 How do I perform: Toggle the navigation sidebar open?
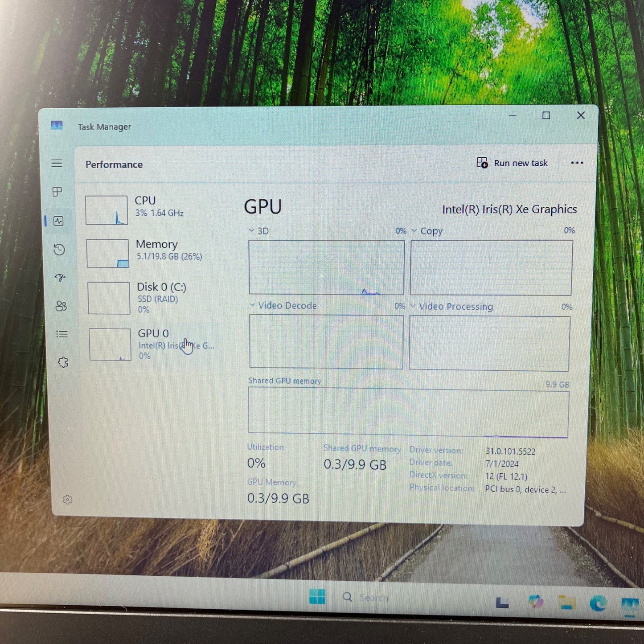coord(57,164)
